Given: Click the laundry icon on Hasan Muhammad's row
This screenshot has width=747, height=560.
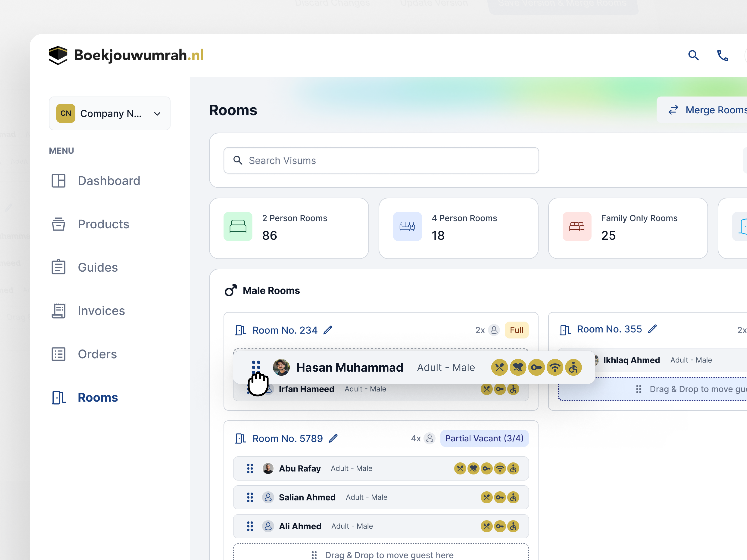Looking at the screenshot, I should click(x=518, y=367).
